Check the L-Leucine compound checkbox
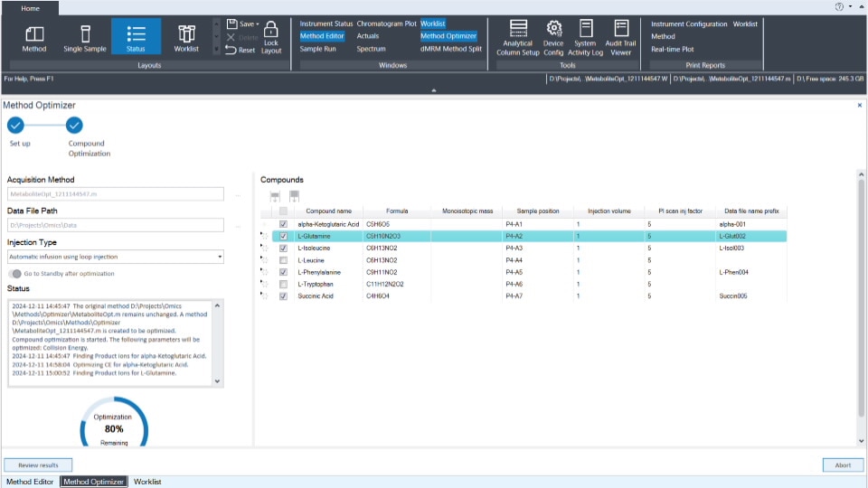The image size is (868, 488). coord(284,260)
